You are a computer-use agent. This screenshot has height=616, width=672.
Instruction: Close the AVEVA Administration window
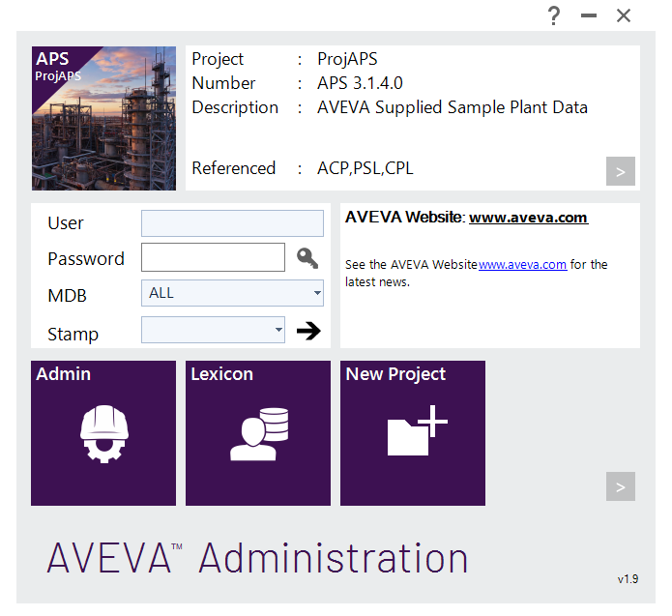(x=624, y=15)
